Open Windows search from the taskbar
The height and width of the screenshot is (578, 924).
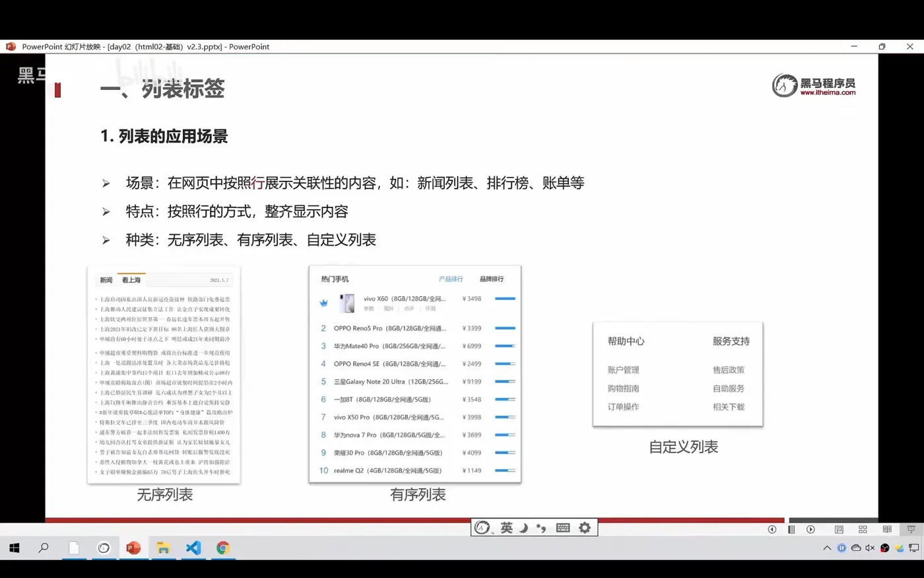(44, 548)
